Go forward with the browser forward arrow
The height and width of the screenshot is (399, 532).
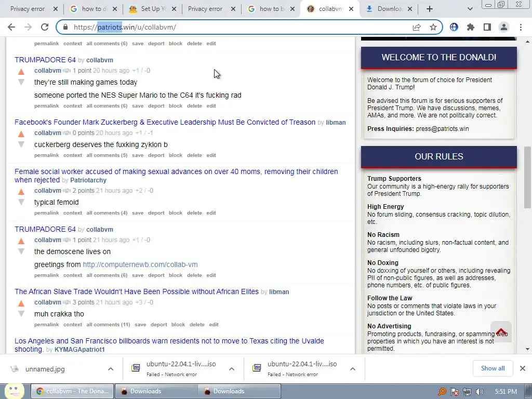tap(28, 27)
